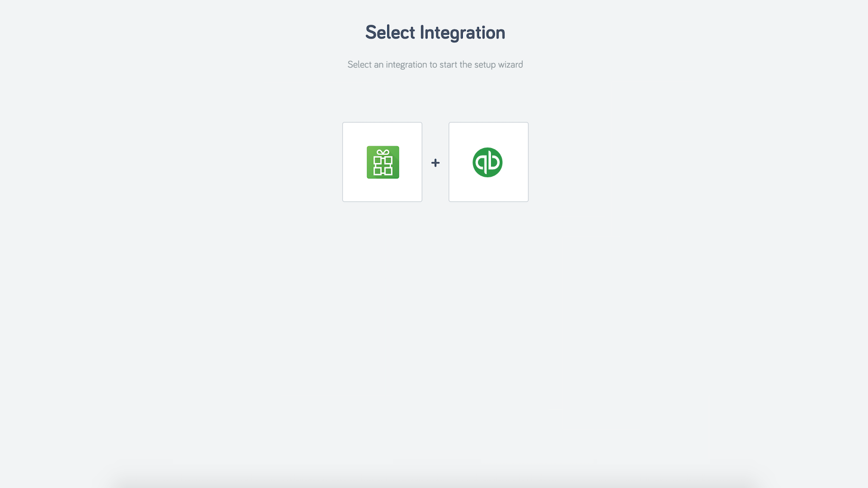
Task: Open the gift rewards integration icon
Action: click(x=382, y=162)
